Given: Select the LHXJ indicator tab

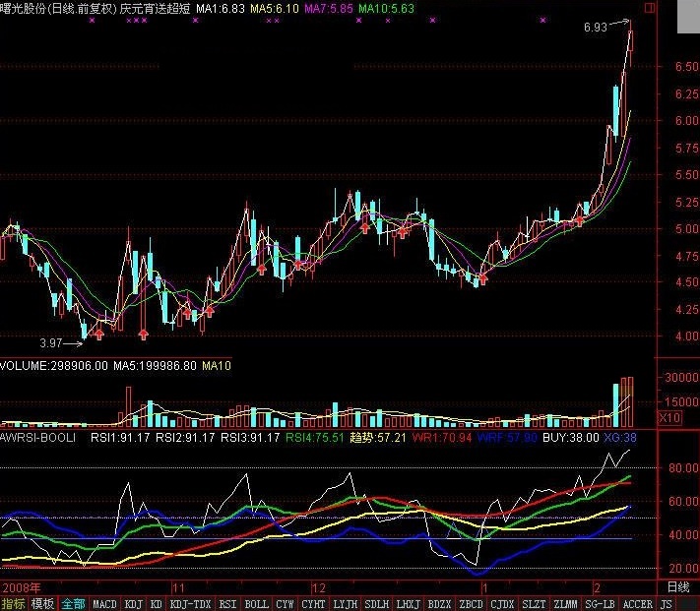Looking at the screenshot, I should pos(408,604).
